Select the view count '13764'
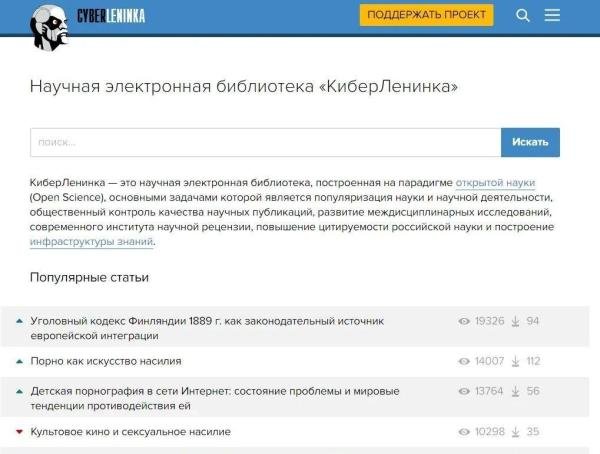Screen dimensions: 600x454 pos(489,391)
